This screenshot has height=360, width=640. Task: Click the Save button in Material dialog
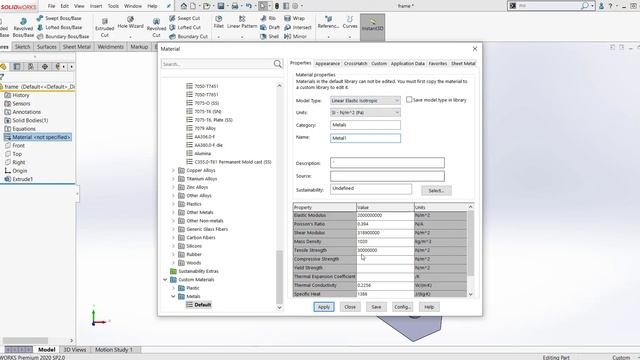pos(376,307)
